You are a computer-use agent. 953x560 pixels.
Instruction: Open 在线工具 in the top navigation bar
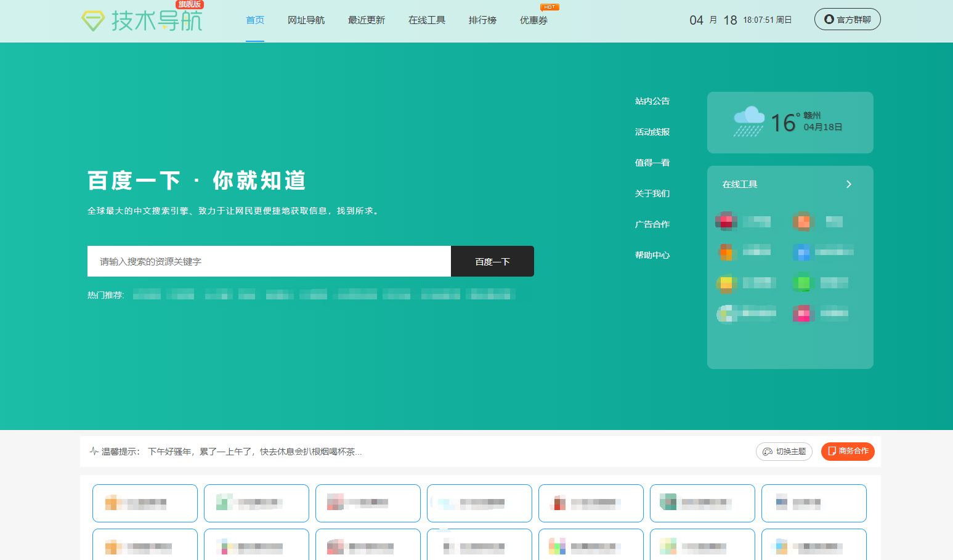[x=427, y=20]
